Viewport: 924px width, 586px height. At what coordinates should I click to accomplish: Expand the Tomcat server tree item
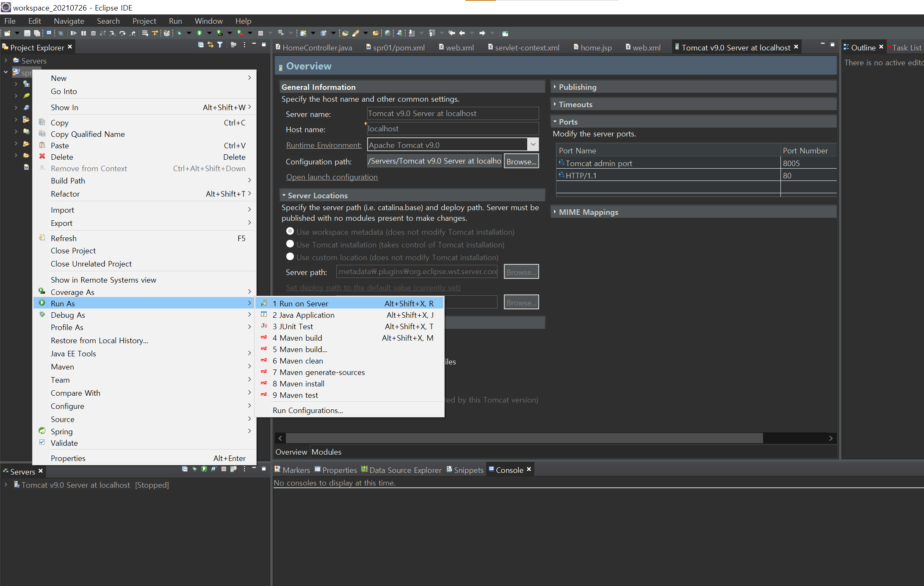coord(6,485)
